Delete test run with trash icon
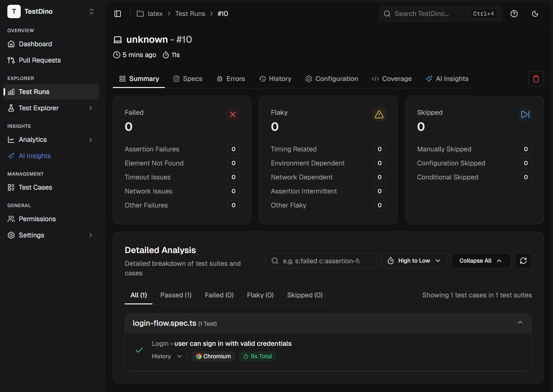This screenshot has width=553, height=392. click(536, 79)
